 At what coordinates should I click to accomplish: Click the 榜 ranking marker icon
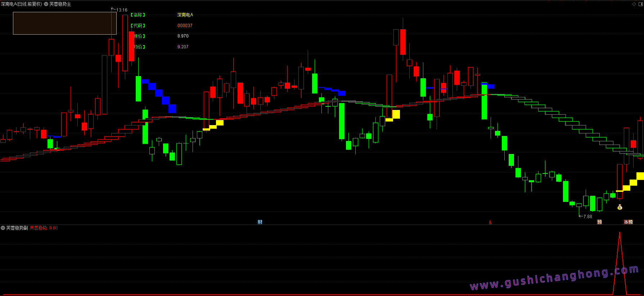[631, 222]
